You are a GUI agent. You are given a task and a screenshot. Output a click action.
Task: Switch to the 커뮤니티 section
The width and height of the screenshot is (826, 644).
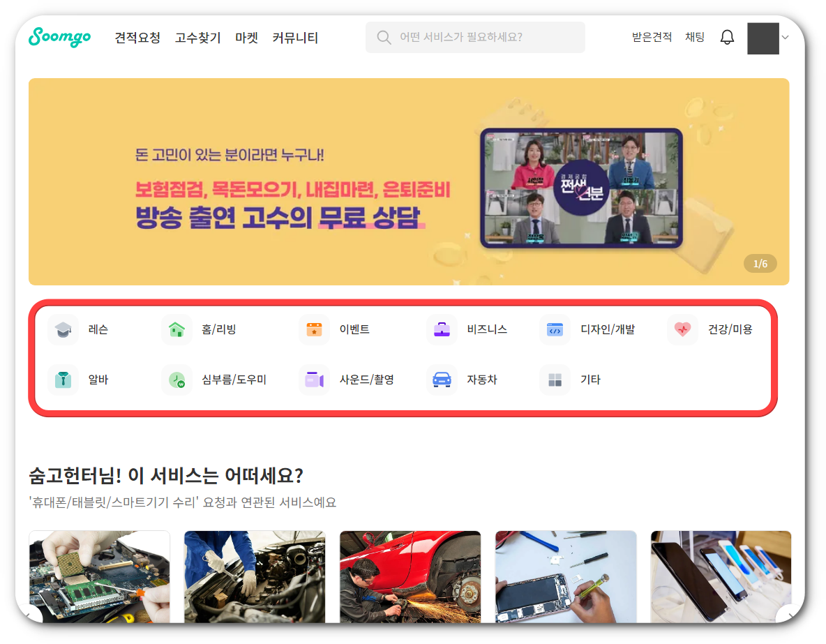(x=295, y=38)
